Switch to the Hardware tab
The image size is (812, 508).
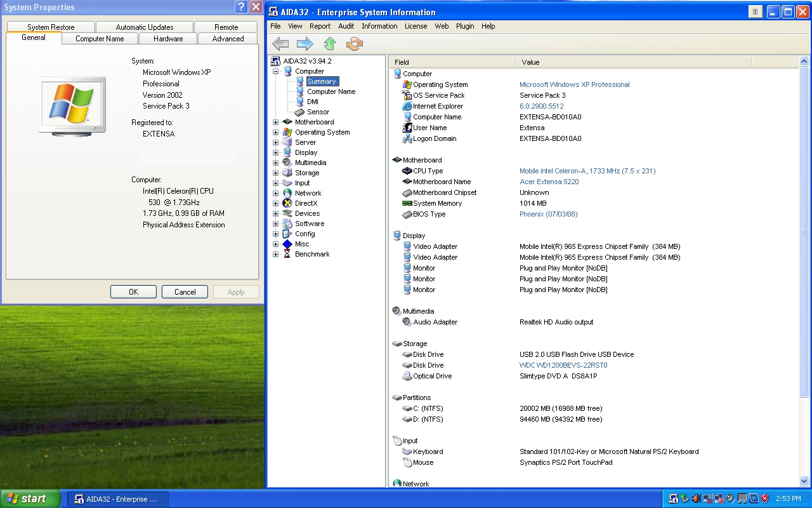pos(168,39)
